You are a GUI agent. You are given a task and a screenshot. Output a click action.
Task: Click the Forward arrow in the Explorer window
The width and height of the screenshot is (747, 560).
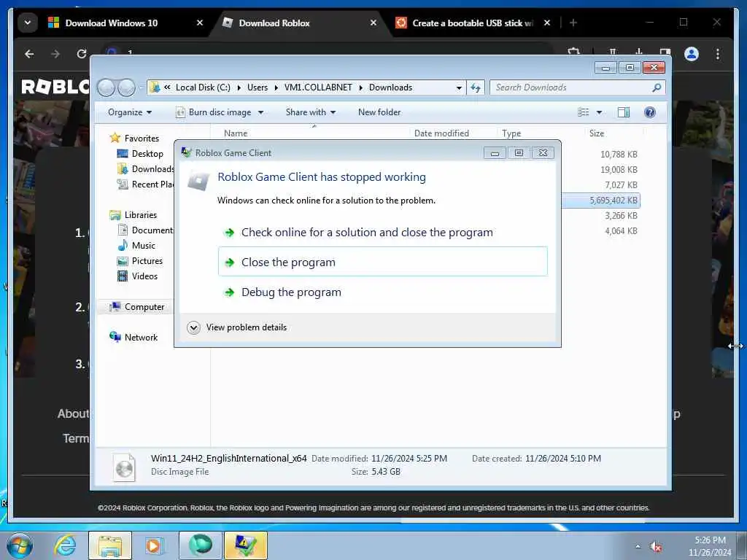[126, 87]
